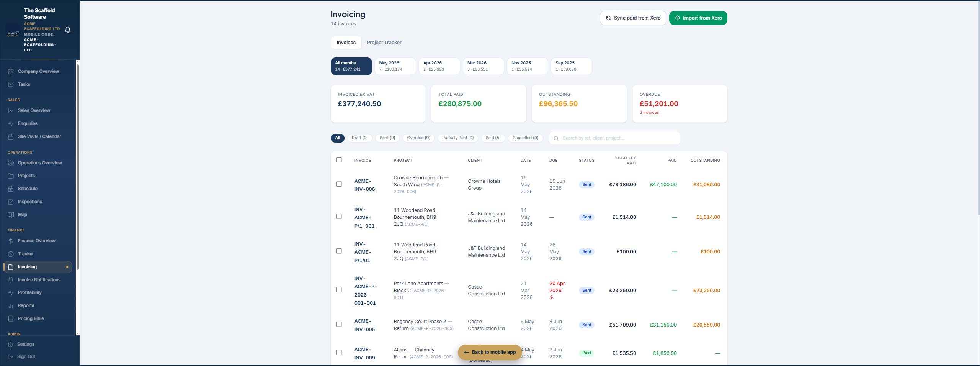This screenshot has height=366, width=980.
Task: Click the Inspections check icon
Action: click(x=11, y=202)
